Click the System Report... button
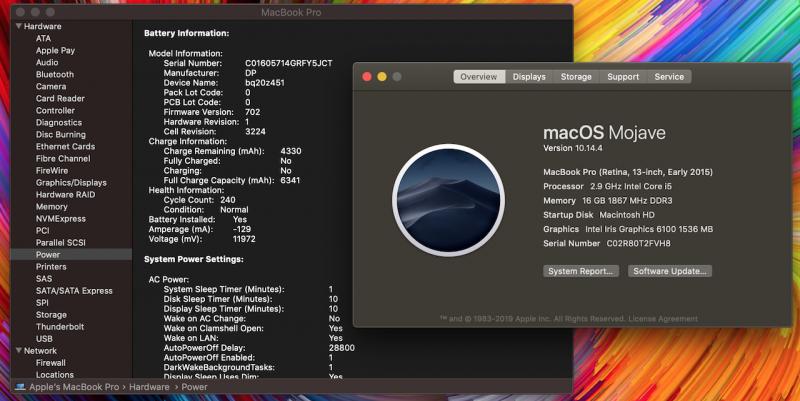Image resolution: width=800 pixels, height=401 pixels. click(x=581, y=271)
